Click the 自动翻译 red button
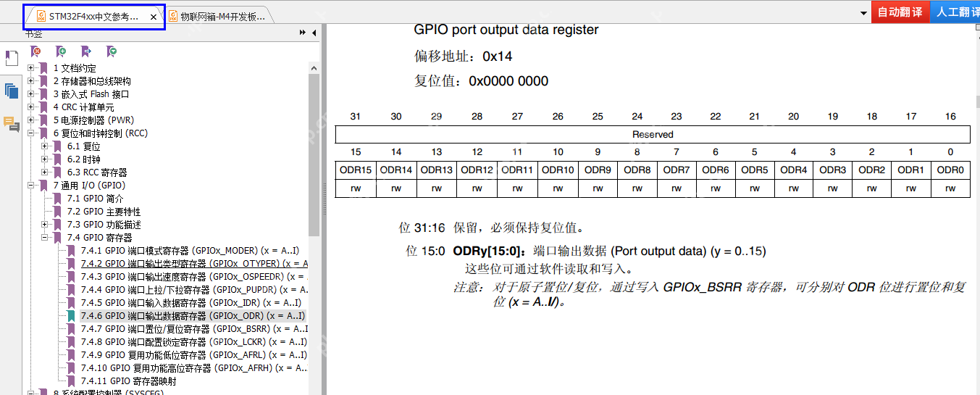Screen dimensions: 980x395 tap(900, 12)
